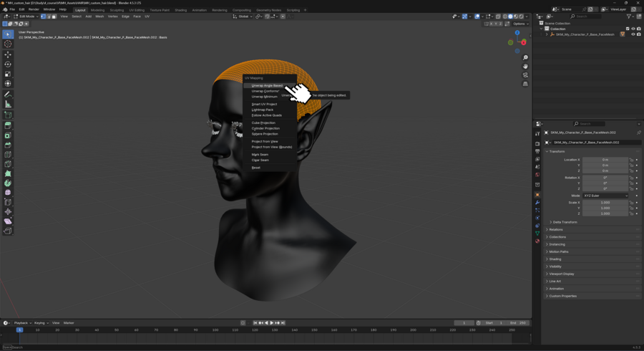Select the Rotate tool in the toolbar
This screenshot has height=351, width=644.
tap(8, 64)
